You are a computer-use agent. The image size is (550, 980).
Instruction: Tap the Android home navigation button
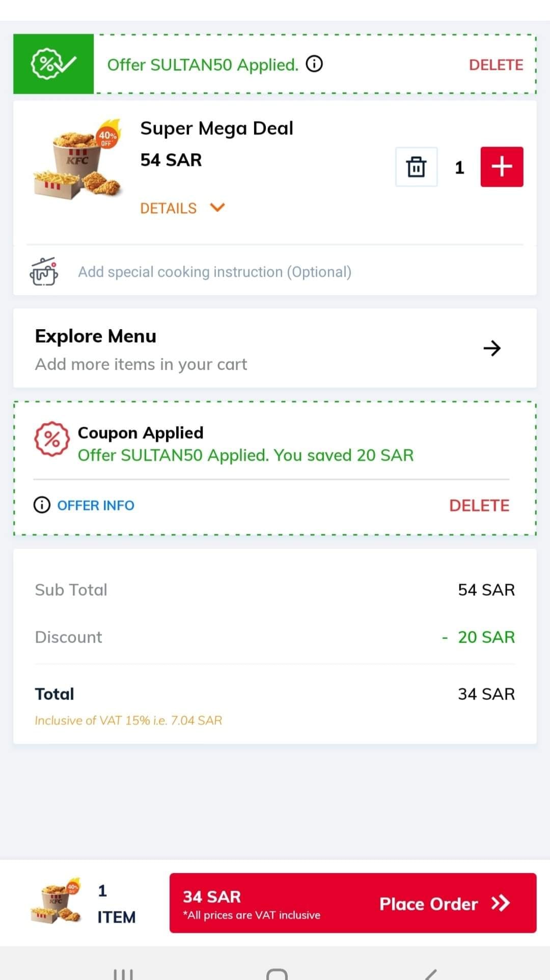277,973
